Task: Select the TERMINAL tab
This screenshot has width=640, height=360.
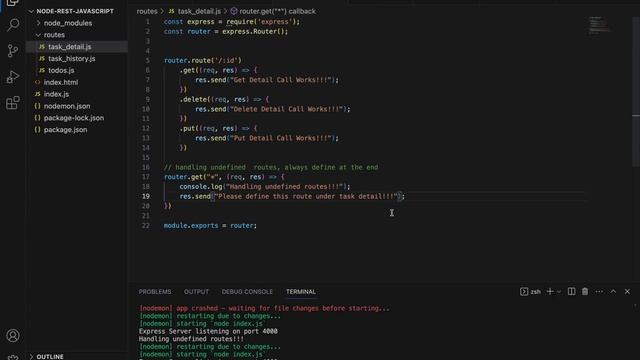Action: pyautogui.click(x=300, y=291)
